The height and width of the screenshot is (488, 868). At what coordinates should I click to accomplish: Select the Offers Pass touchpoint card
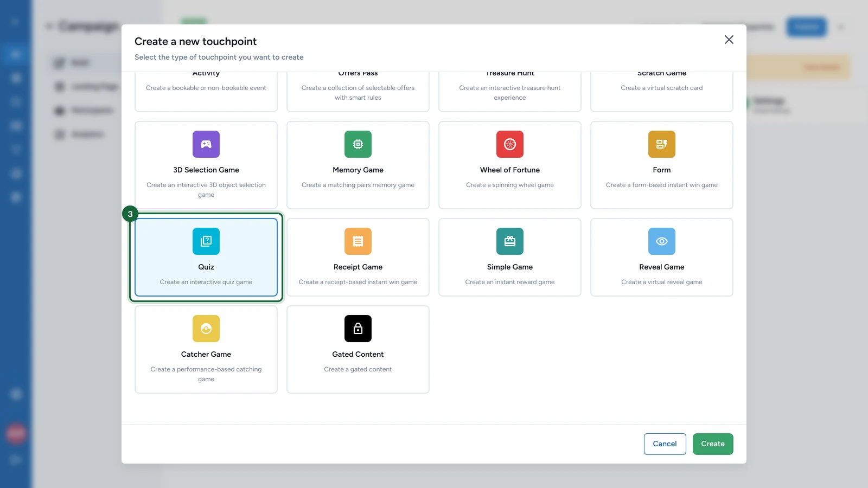click(x=358, y=91)
